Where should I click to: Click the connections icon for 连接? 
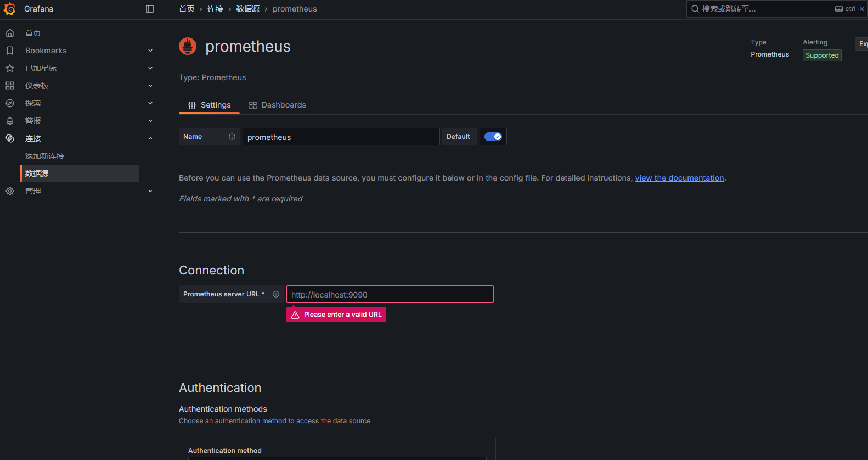point(10,138)
